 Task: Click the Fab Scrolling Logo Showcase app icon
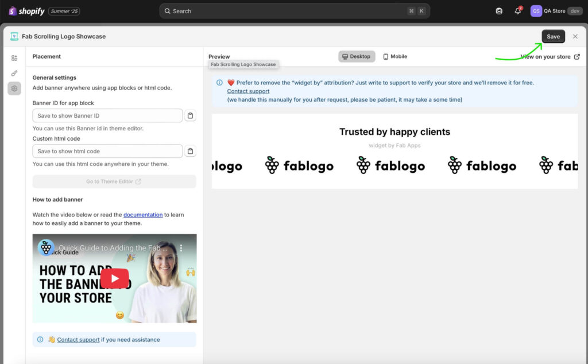tap(14, 36)
